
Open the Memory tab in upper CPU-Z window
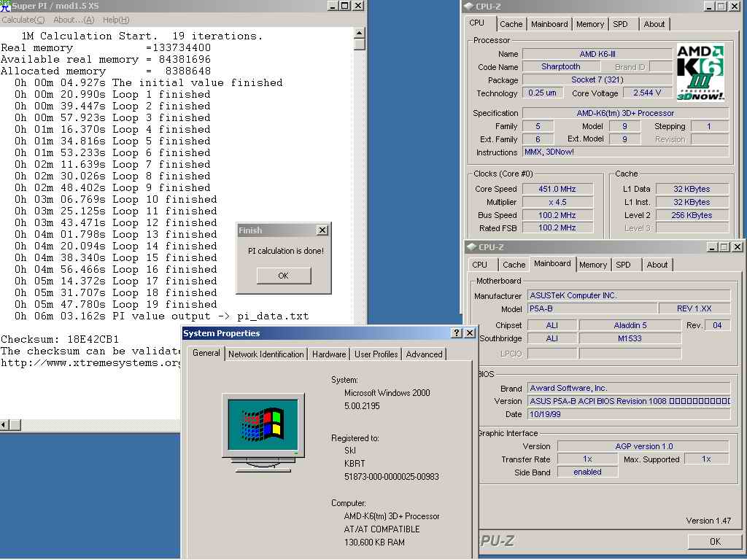tap(589, 24)
